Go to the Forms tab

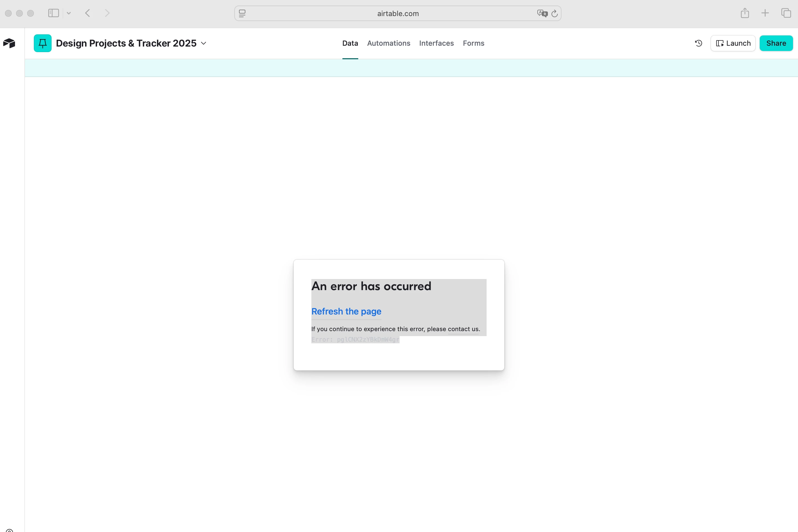click(474, 43)
